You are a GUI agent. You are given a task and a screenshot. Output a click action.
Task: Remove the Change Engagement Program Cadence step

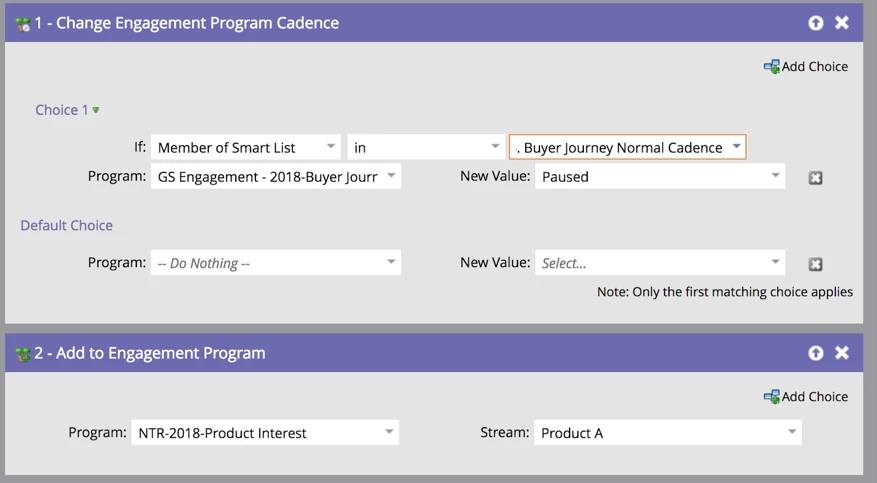842,22
